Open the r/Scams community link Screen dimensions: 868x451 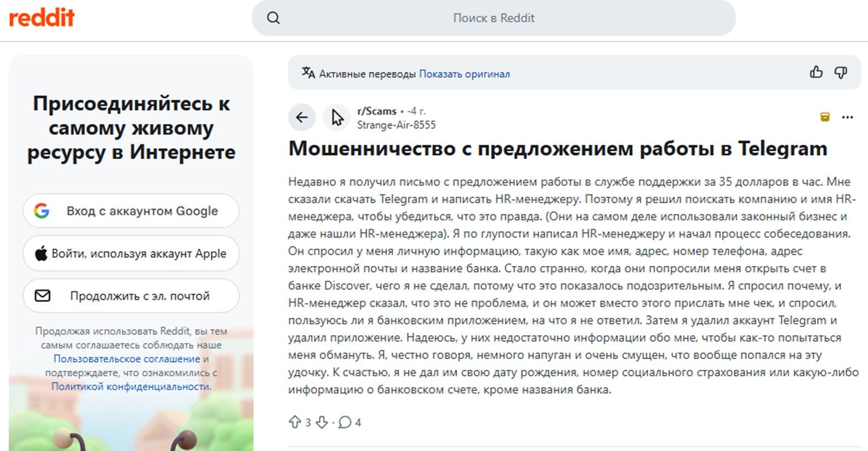click(377, 111)
